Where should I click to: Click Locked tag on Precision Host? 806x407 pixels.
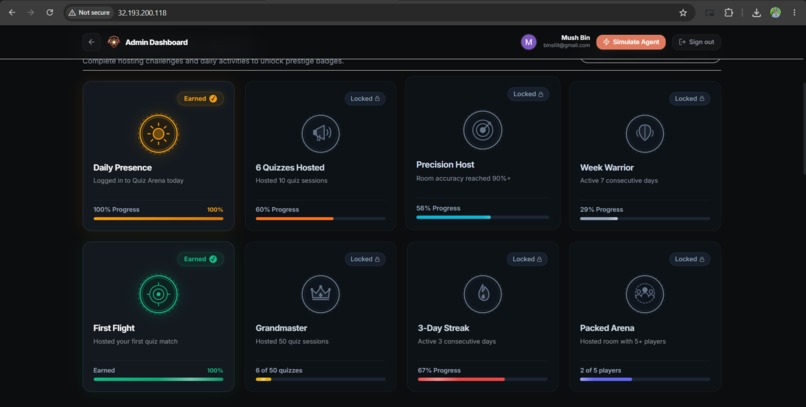528,94
